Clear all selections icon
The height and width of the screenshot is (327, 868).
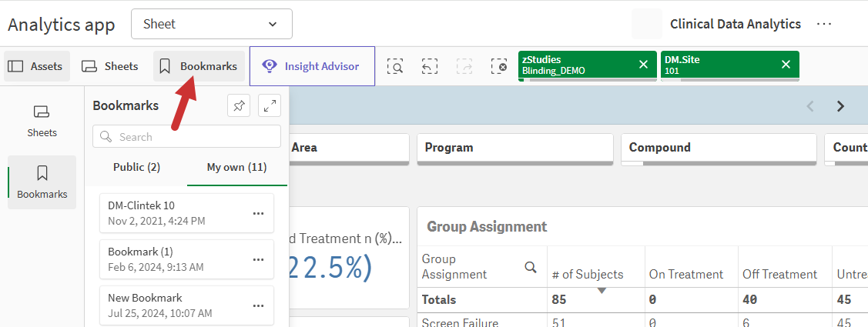(x=499, y=66)
